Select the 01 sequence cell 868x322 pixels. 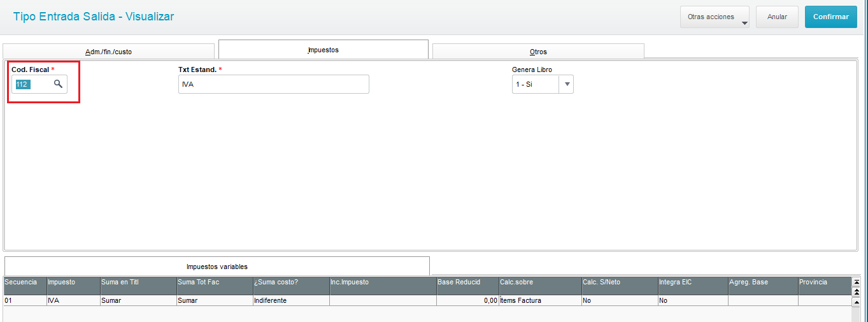point(25,300)
